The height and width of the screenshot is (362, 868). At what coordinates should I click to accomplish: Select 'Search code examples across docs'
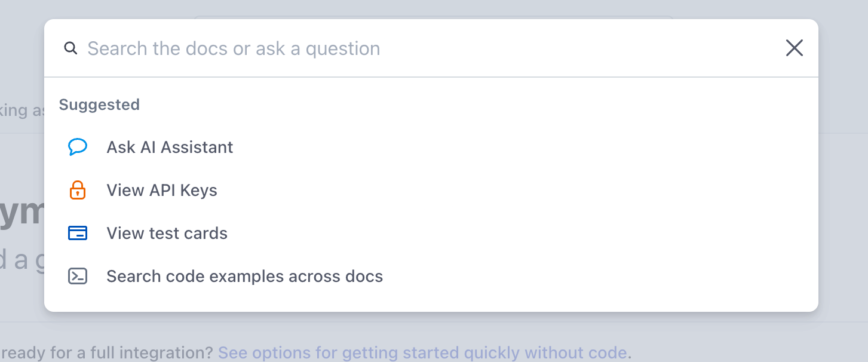244,276
